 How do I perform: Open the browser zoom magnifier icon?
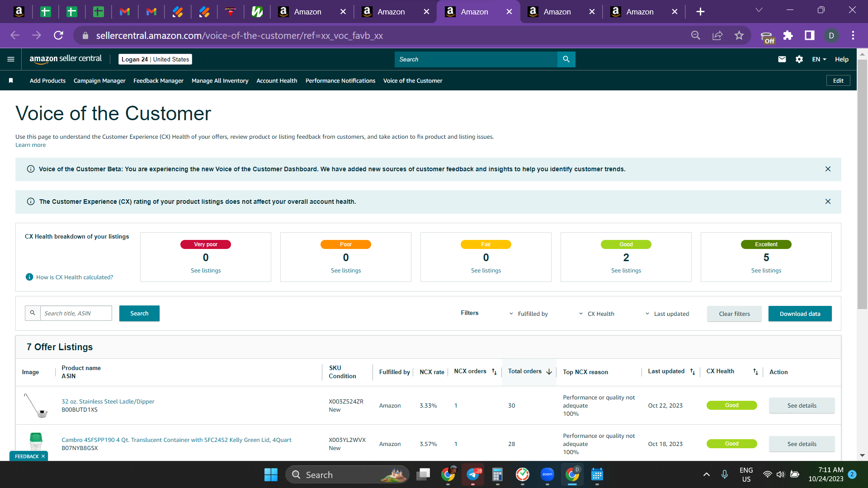pos(695,35)
